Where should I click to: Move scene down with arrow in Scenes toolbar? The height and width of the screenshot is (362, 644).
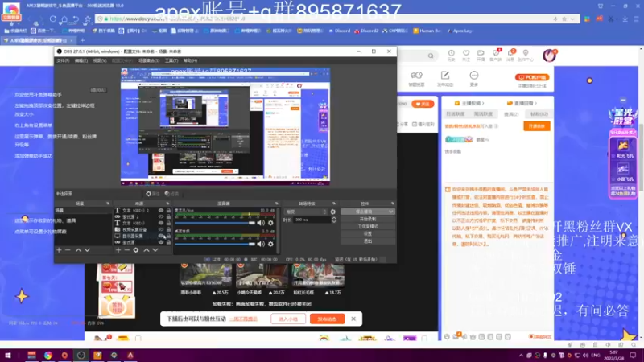click(87, 250)
